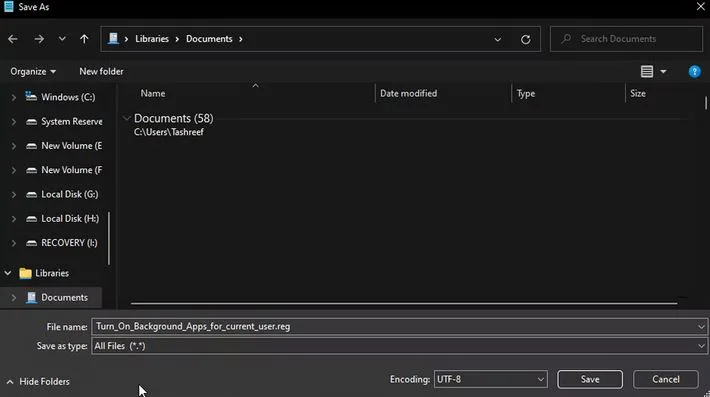Expand chevron after Documents in path
Image resolution: width=710 pixels, height=397 pixels.
pyautogui.click(x=241, y=39)
